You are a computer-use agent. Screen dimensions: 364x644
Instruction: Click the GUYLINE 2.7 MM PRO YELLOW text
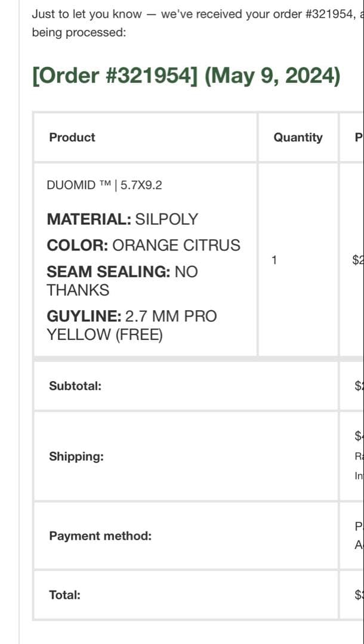click(131, 325)
